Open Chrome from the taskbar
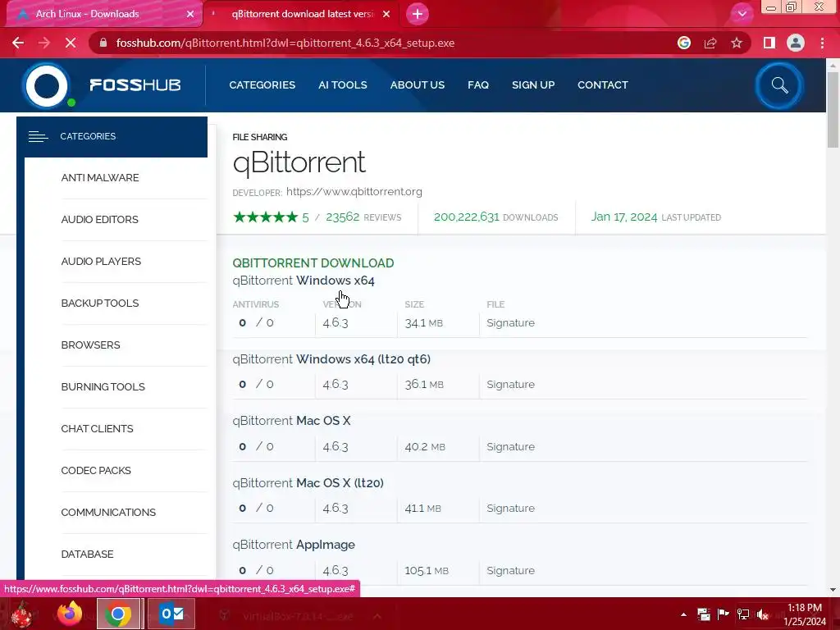840x630 pixels. pos(118,614)
